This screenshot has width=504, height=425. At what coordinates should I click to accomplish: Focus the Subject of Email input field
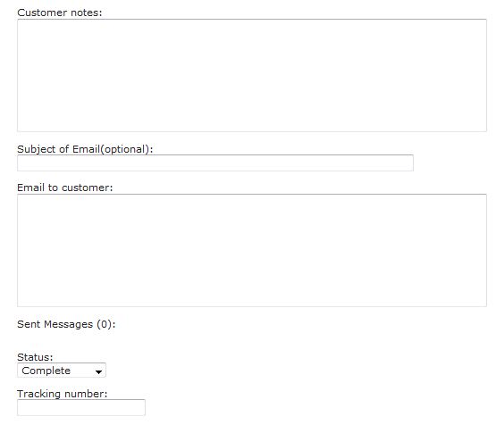[215, 162]
